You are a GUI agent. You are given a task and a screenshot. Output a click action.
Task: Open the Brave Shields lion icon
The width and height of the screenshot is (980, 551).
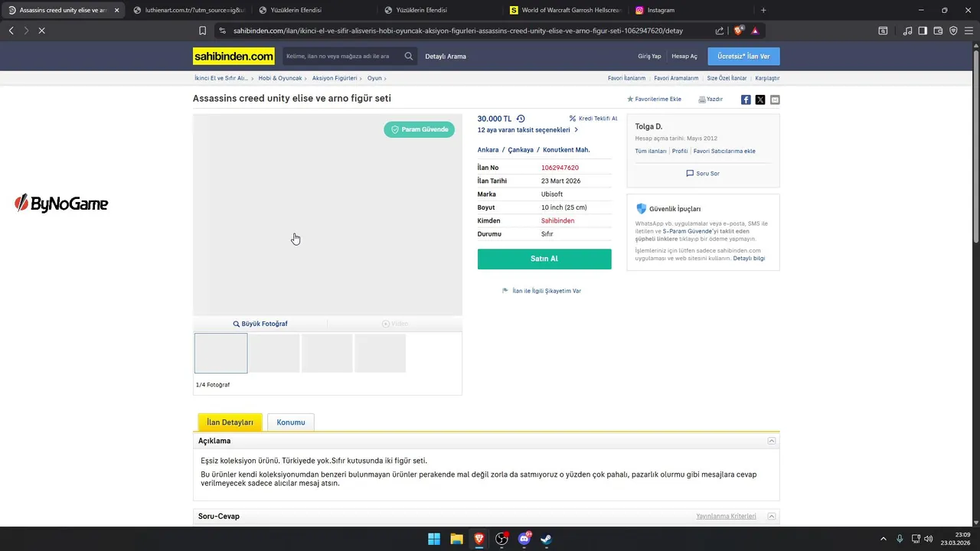[x=739, y=31]
